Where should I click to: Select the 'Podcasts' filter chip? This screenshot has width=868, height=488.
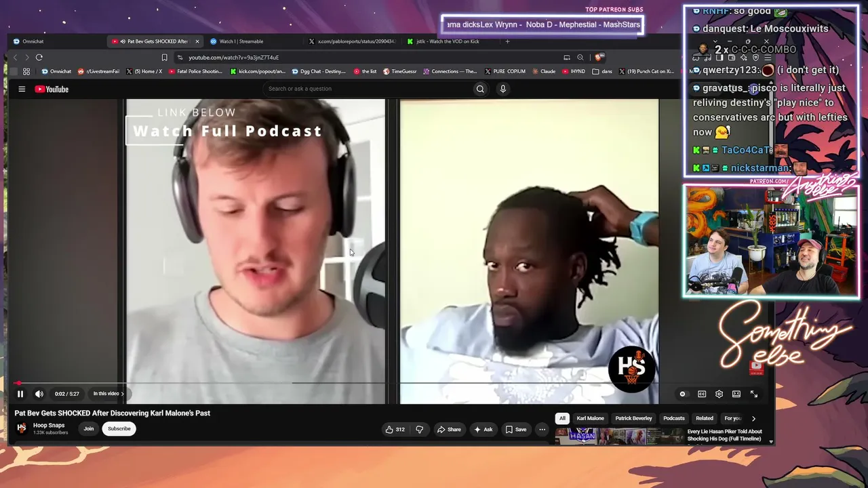[674, 418]
